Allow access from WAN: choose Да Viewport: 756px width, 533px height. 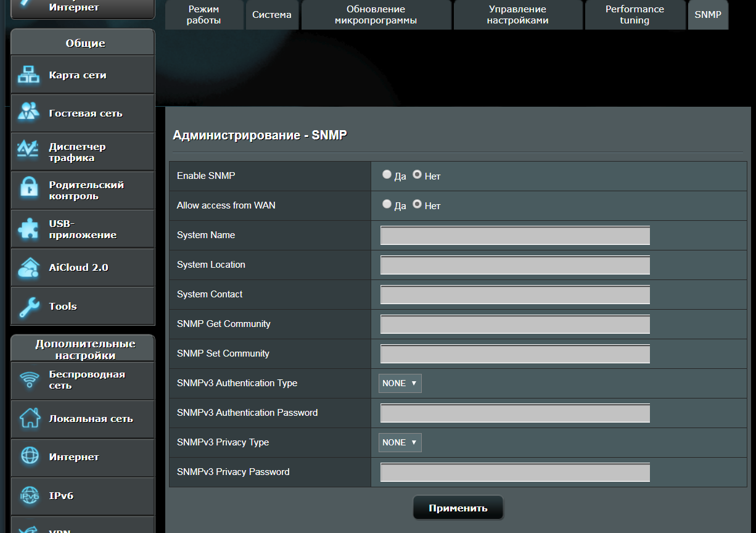click(x=387, y=204)
